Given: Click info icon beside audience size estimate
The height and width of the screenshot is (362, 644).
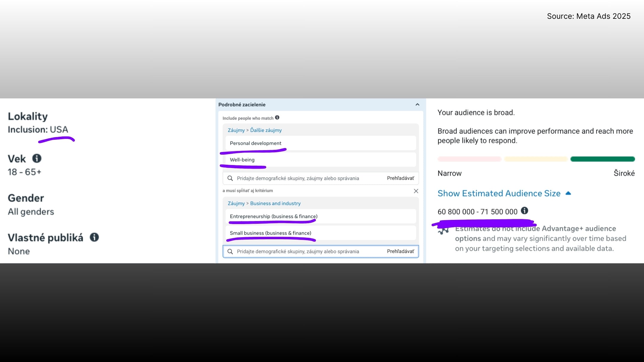Looking at the screenshot, I should (524, 211).
